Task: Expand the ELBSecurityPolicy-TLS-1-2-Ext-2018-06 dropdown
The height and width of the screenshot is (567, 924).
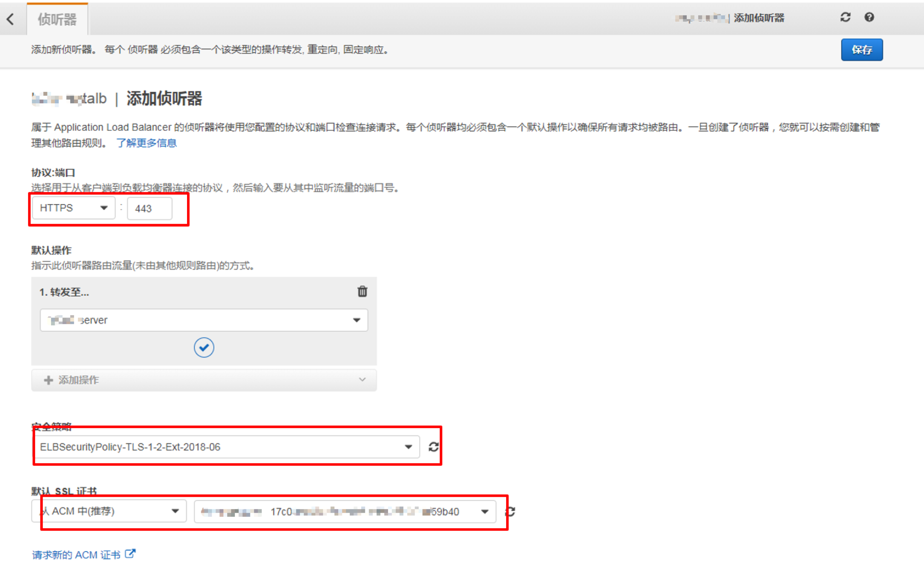Action: 225,447
